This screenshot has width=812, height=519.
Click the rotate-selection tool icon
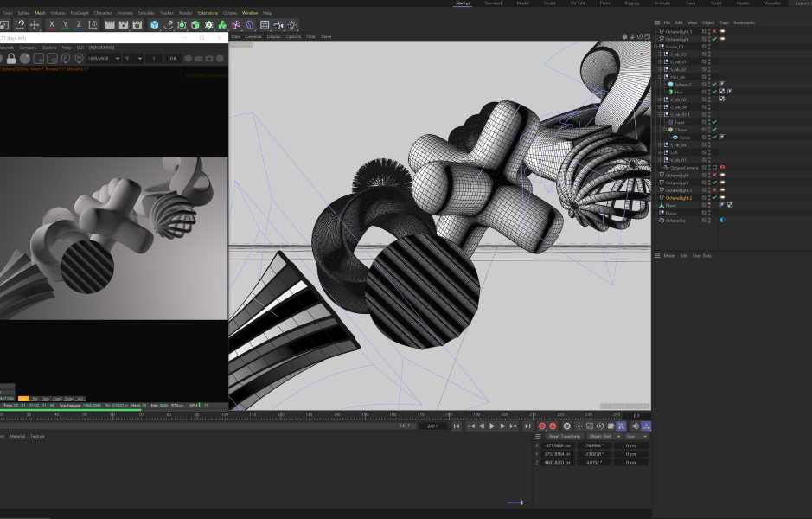pos(20,24)
